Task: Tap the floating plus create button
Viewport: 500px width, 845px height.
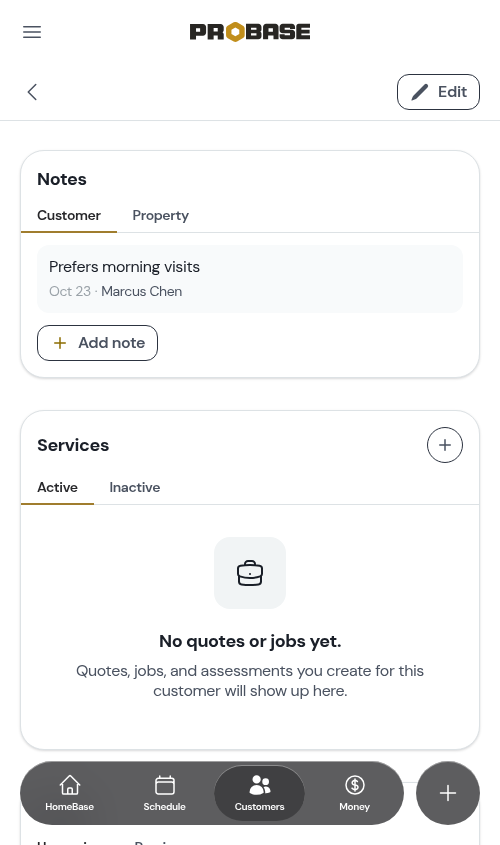Action: click(x=448, y=793)
